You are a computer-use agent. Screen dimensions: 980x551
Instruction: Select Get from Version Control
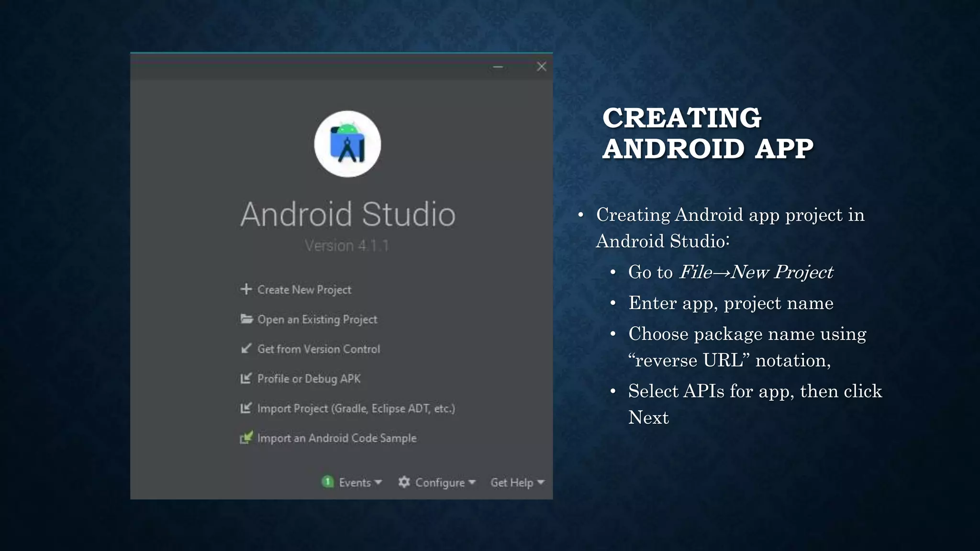click(319, 349)
